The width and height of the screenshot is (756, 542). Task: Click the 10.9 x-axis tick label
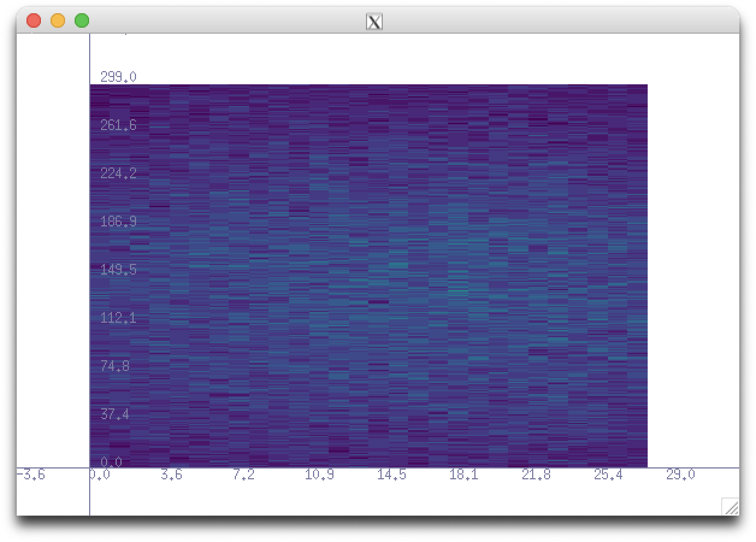pos(319,475)
